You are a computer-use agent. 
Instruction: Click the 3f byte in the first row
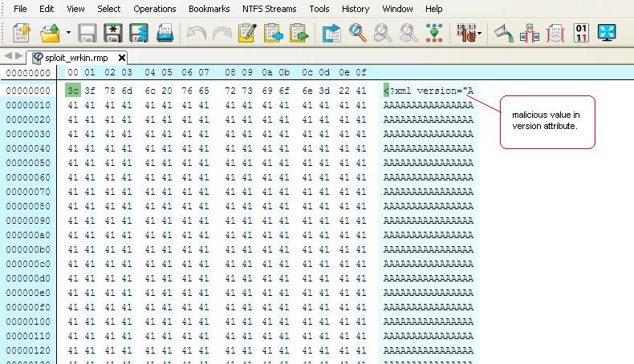coord(90,91)
